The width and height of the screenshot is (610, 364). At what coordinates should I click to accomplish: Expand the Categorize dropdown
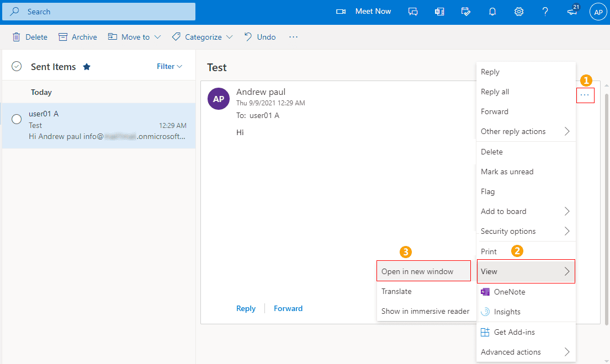(x=229, y=37)
